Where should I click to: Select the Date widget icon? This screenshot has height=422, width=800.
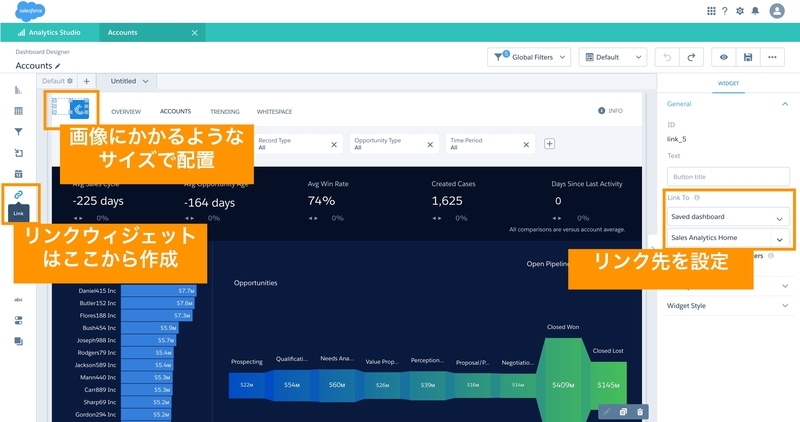[x=18, y=174]
